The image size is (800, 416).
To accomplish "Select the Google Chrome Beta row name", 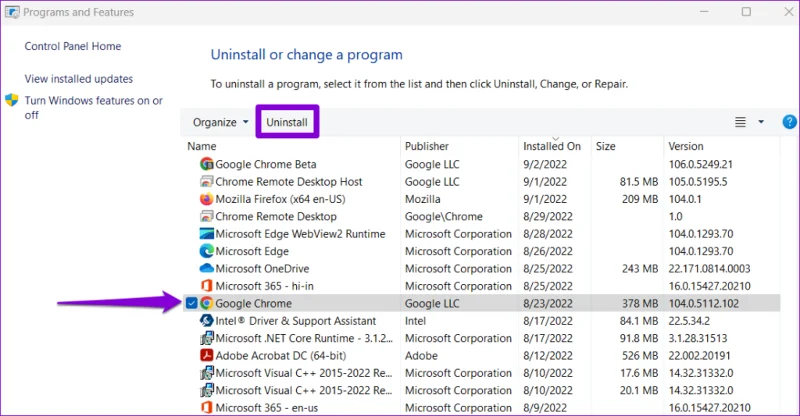I will pyautogui.click(x=266, y=164).
